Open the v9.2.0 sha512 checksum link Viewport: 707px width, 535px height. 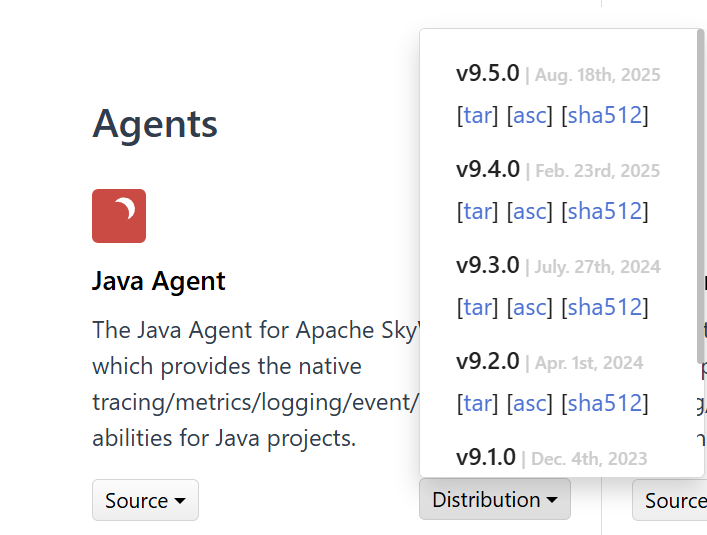tap(605, 403)
